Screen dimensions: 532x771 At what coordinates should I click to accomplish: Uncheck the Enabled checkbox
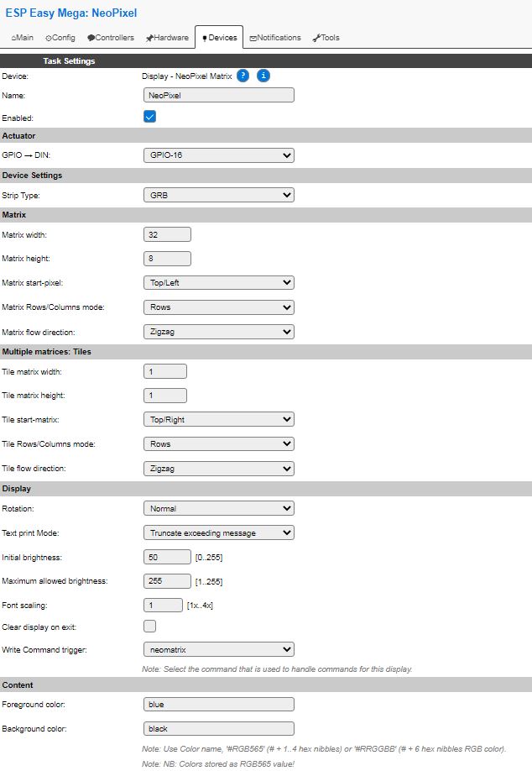point(150,117)
